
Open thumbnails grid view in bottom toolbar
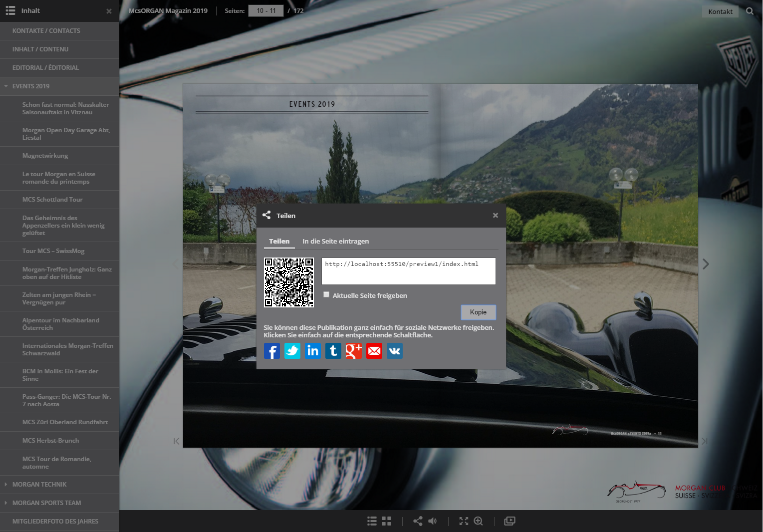point(387,521)
